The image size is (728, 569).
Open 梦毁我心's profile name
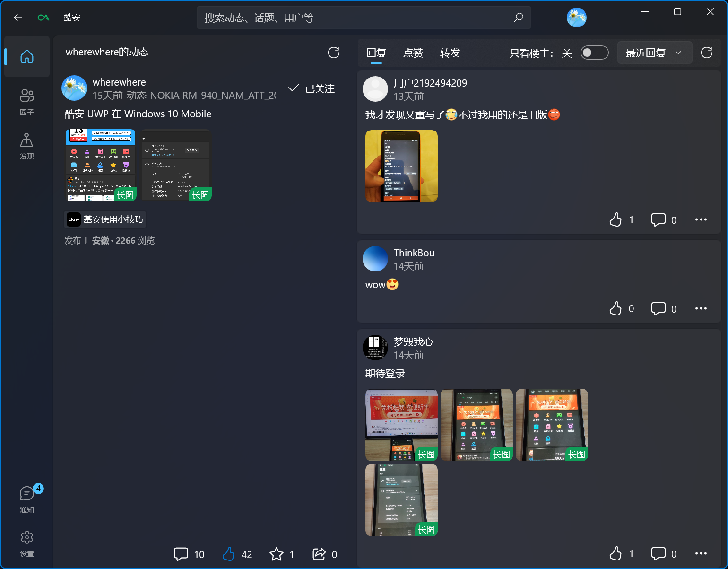coord(414,342)
